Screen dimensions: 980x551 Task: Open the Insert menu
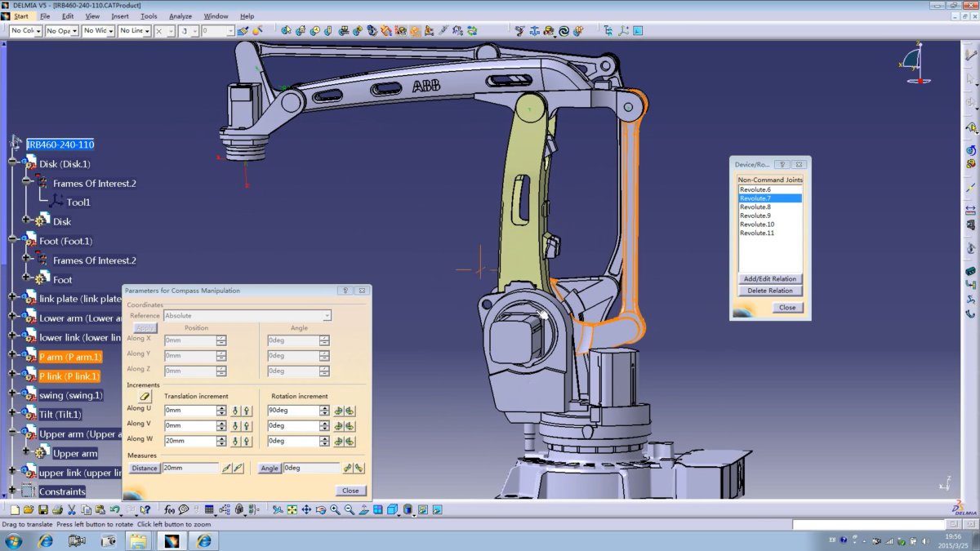coord(120,16)
